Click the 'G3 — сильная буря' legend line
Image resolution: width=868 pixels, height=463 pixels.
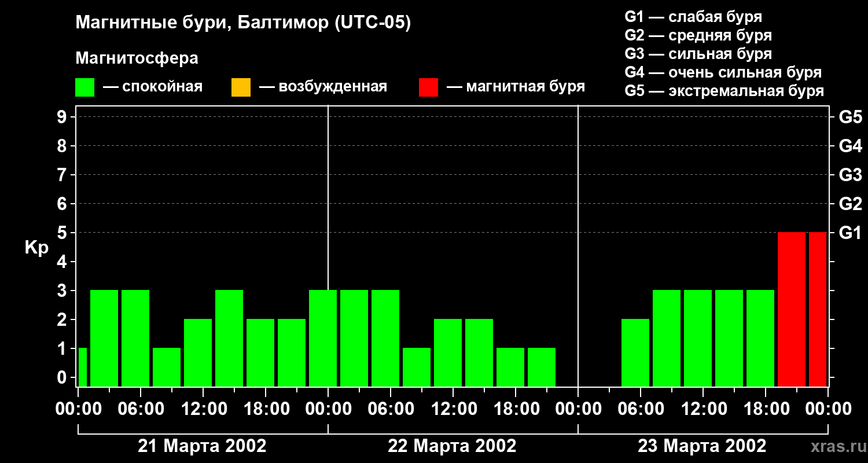click(698, 54)
